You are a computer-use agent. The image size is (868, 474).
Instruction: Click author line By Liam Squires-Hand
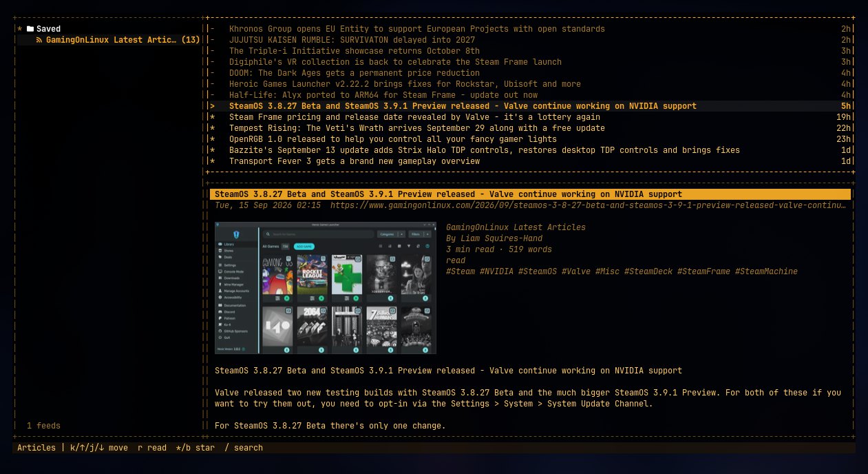494,238
